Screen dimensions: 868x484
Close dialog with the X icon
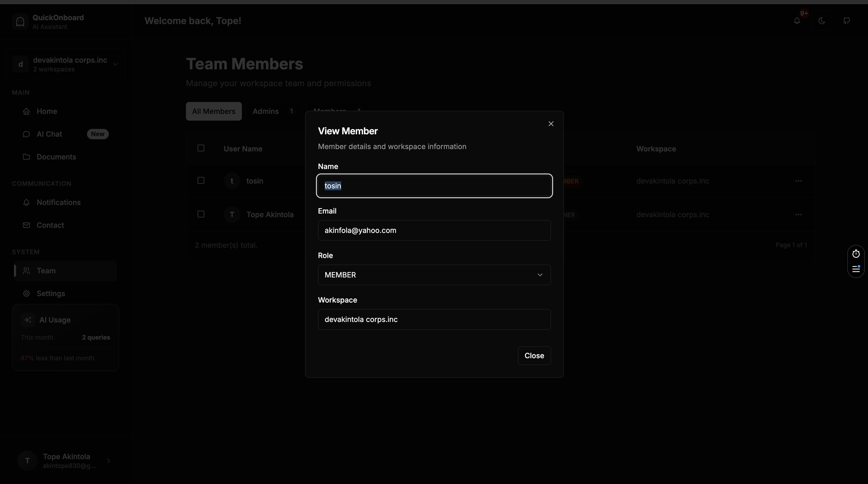point(551,124)
